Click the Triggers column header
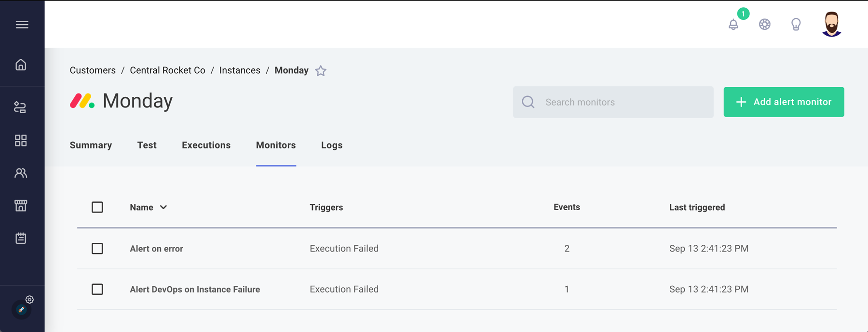This screenshot has width=868, height=332. pyautogui.click(x=326, y=207)
